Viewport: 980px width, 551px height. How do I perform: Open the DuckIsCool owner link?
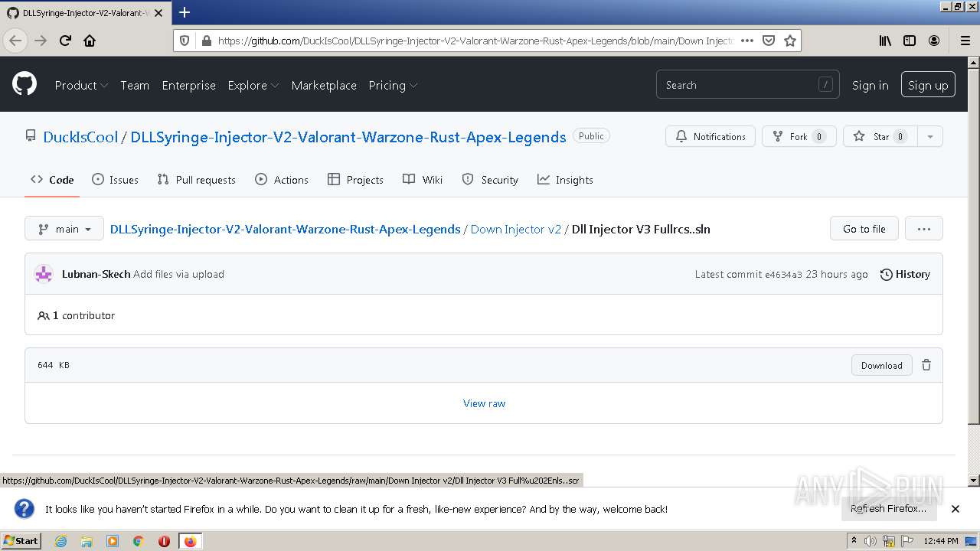coord(80,137)
